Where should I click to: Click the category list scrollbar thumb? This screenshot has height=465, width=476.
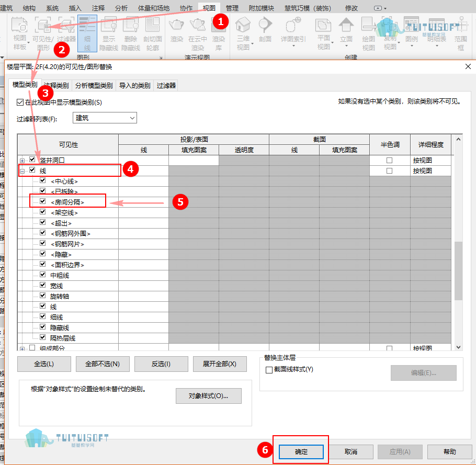pos(458,271)
